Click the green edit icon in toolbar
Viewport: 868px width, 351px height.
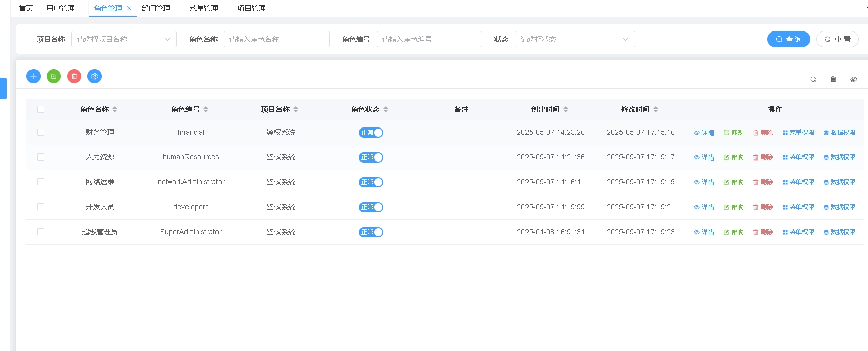point(54,76)
